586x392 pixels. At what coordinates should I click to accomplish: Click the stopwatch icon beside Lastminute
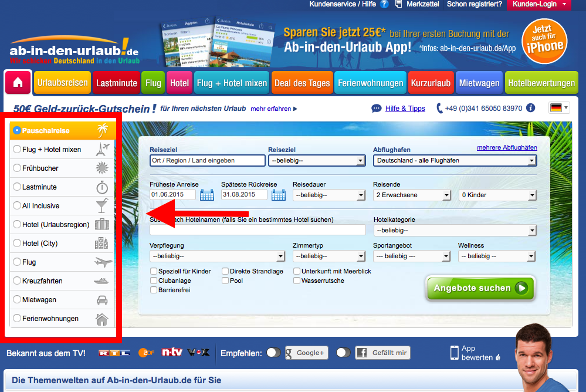[x=102, y=187]
